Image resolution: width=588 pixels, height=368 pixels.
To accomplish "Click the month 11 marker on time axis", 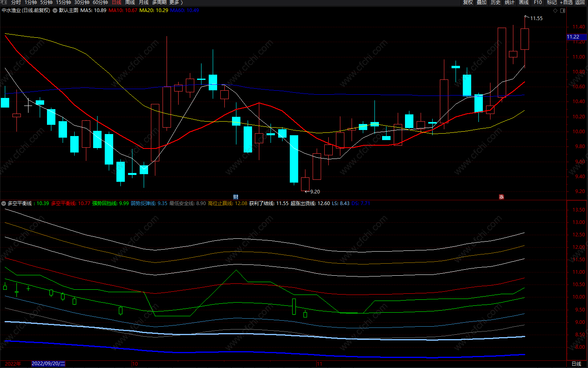I will pyautogui.click(x=319, y=364).
